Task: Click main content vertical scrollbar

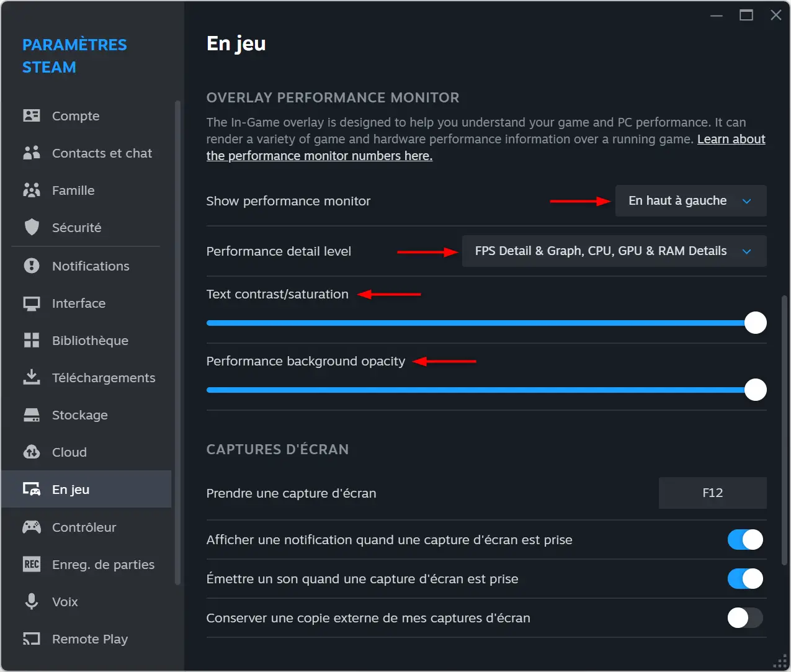Action: [x=784, y=430]
